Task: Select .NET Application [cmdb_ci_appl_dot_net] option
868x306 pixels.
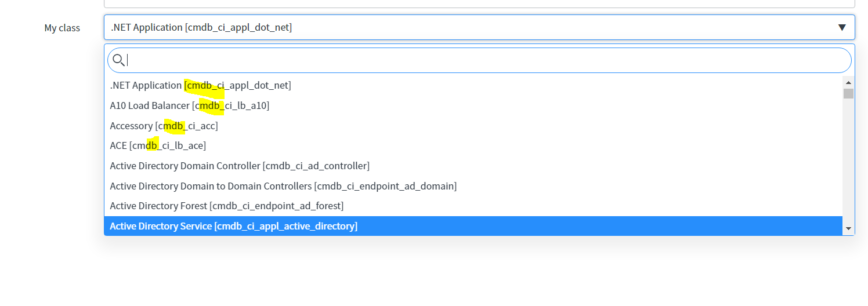Action: [x=473, y=85]
